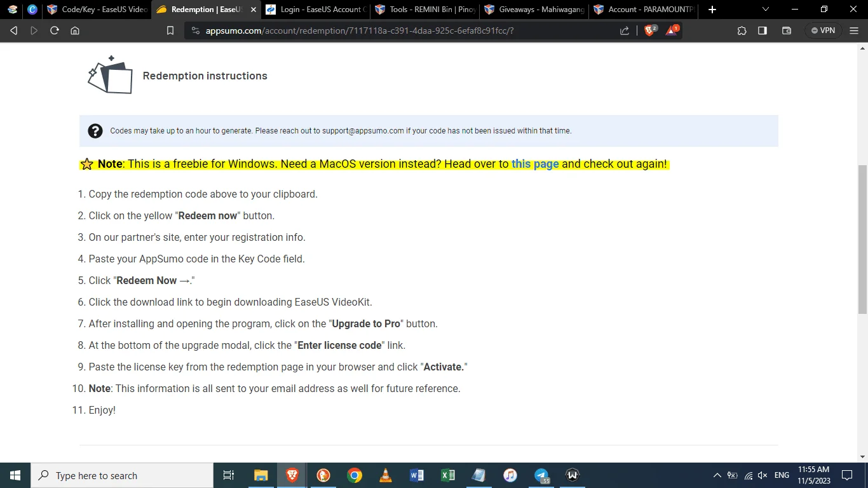Open a new browser tab
868x488 pixels.
click(x=712, y=10)
